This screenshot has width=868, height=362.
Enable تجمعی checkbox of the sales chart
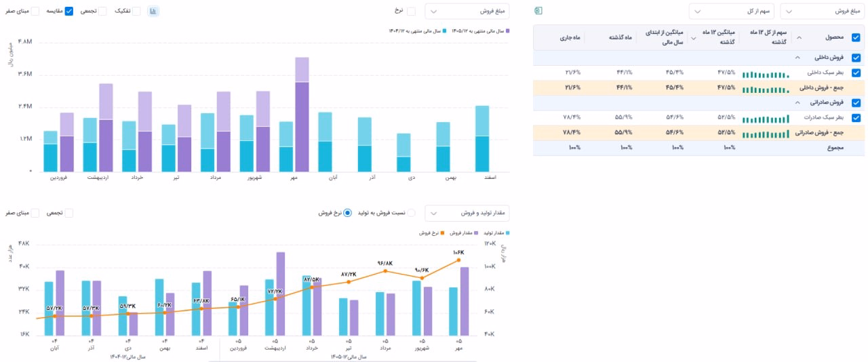pyautogui.click(x=102, y=12)
